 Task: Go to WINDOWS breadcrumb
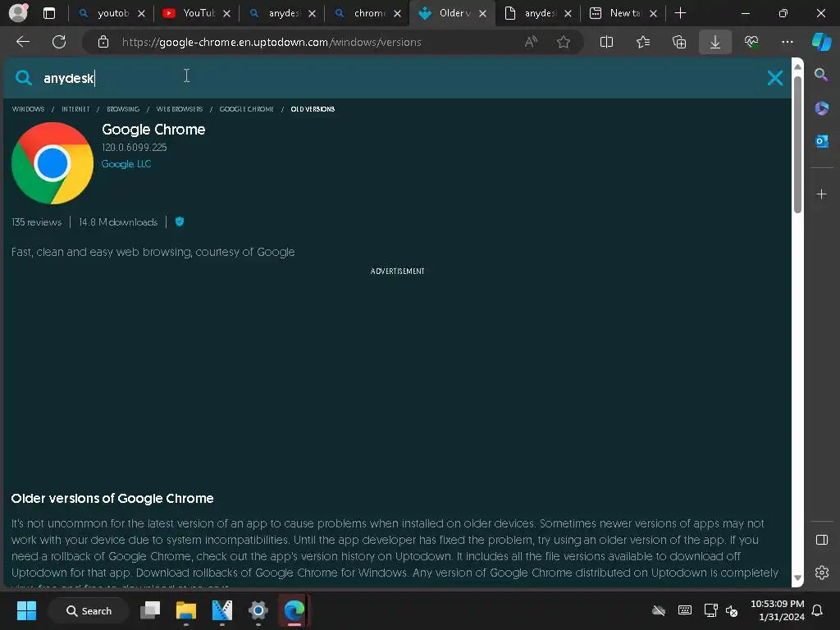(28, 109)
